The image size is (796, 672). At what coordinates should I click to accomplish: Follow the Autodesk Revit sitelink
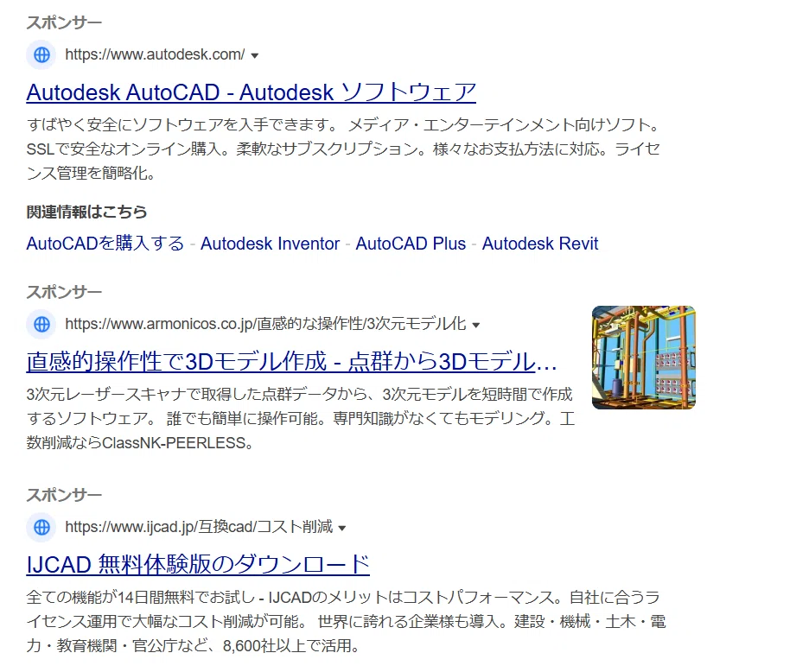pos(540,244)
